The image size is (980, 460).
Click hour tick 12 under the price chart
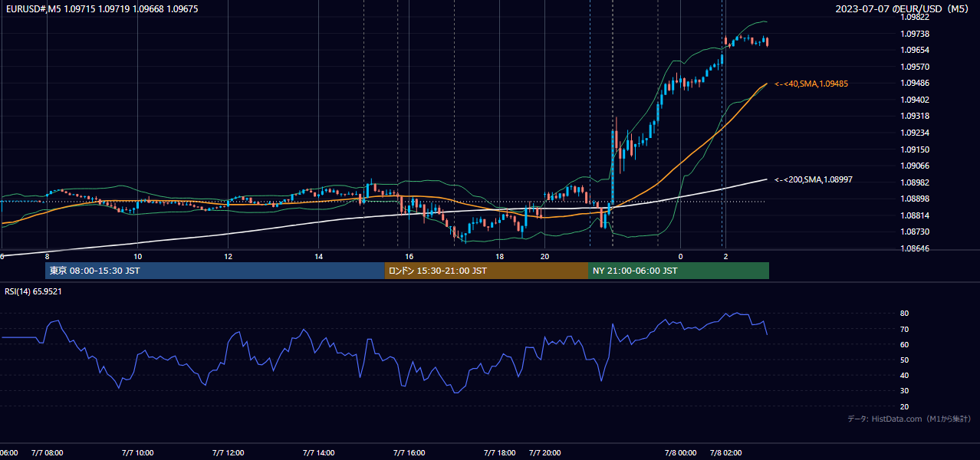point(228,256)
